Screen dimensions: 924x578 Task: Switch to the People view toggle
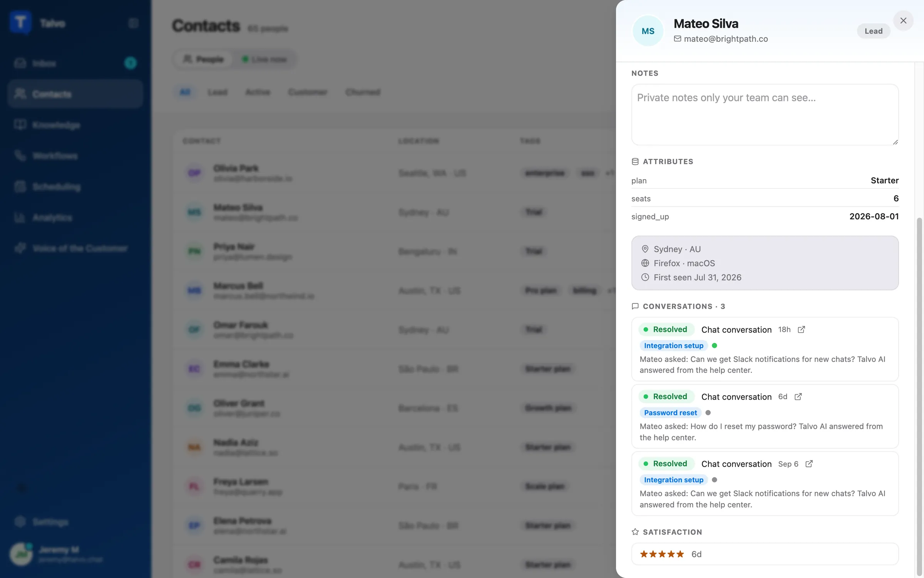coord(203,59)
